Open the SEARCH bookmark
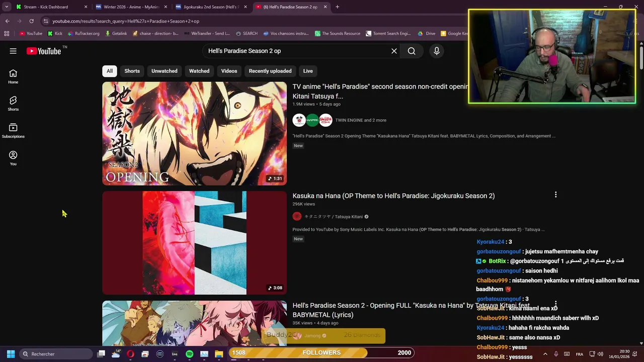The height and width of the screenshot is (362, 644). pos(247,34)
